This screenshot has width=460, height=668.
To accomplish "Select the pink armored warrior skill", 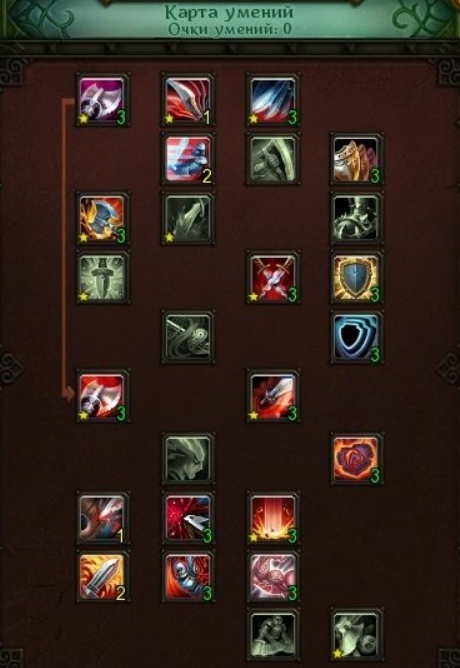I will [273, 577].
